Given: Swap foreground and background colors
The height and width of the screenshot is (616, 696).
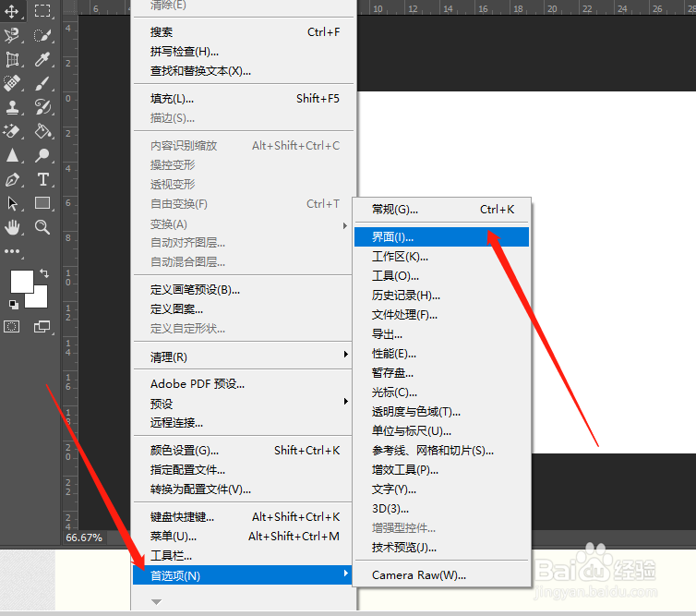Looking at the screenshot, I should (44, 273).
